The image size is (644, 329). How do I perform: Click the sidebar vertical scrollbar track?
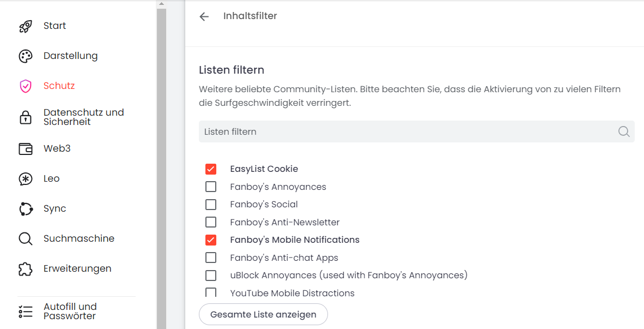coord(161,169)
